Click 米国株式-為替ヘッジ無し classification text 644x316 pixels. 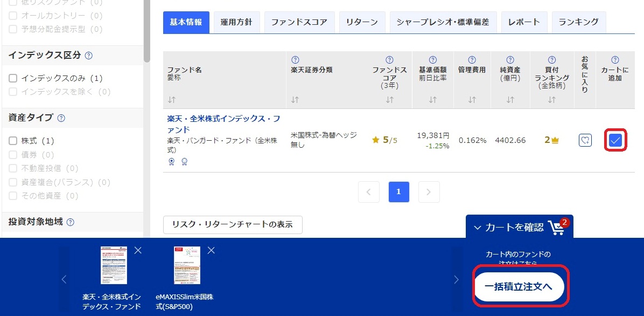[x=324, y=140]
